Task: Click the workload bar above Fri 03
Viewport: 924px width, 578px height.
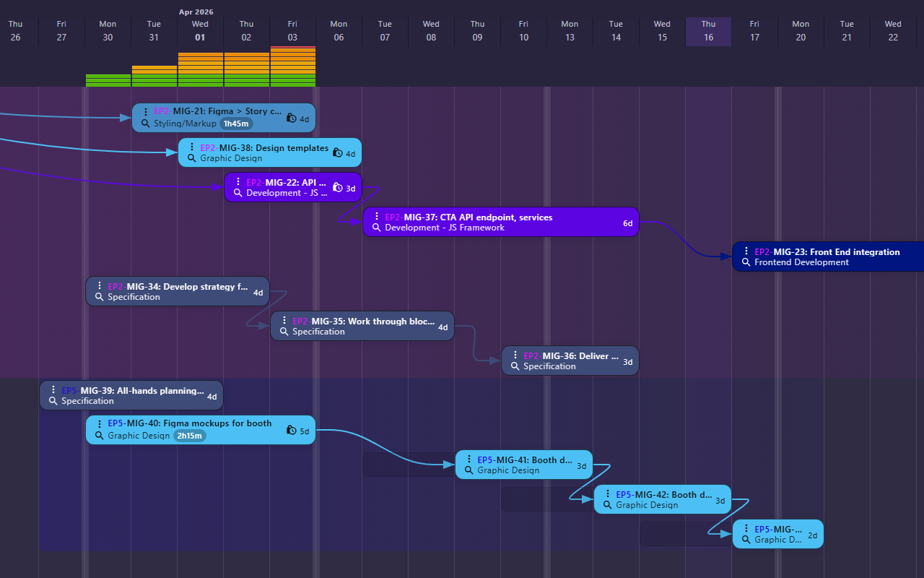Action: pyautogui.click(x=292, y=66)
